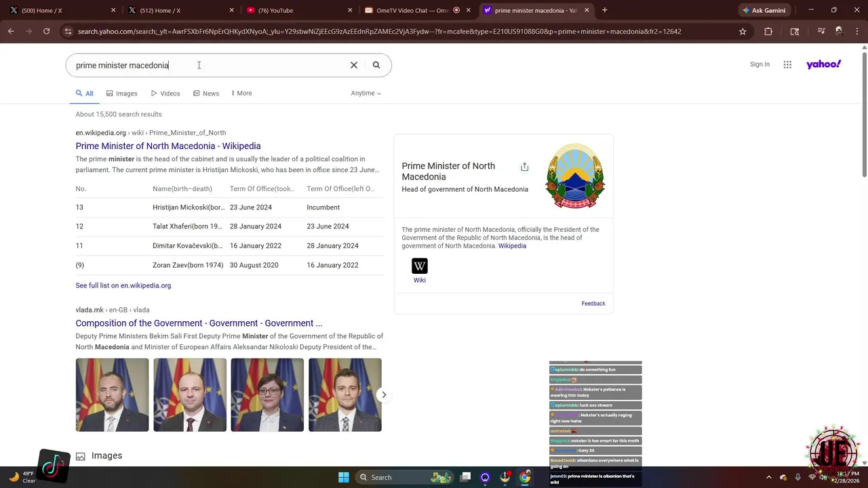Open the weather widget showing 49°F

tap(22, 477)
